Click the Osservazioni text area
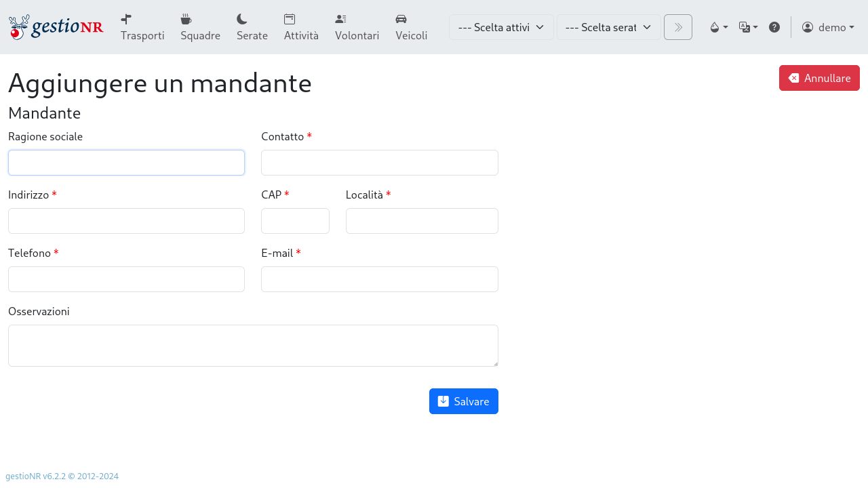Screen dimensions: 868x488 tap(253, 346)
